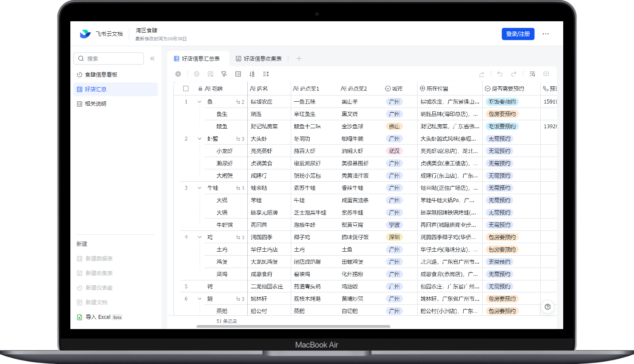The image size is (634, 364).
Task: Click the undo arrow icon
Action: (500, 74)
